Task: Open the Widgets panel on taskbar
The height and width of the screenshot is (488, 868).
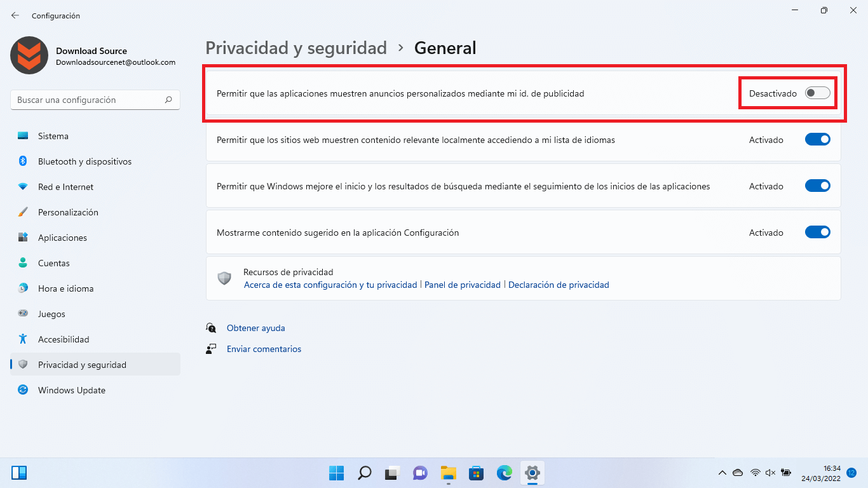Action: [x=19, y=473]
